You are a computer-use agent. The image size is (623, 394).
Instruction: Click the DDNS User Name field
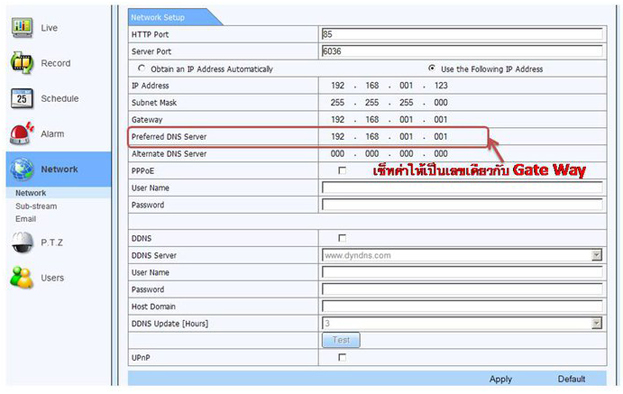click(x=462, y=272)
